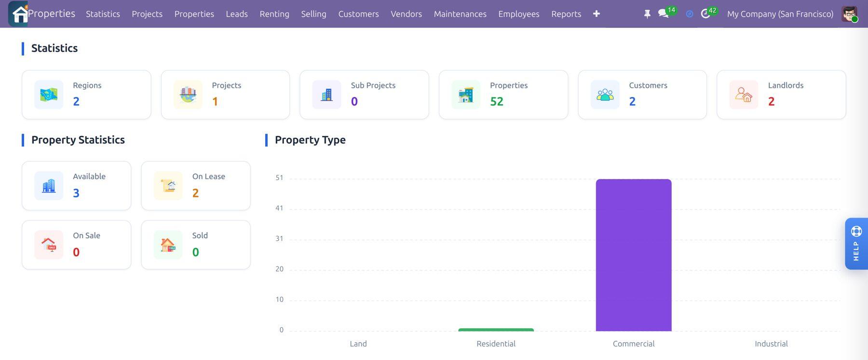Viewport: 868px width, 360px height.
Task: Click the blue circular status icon
Action: click(x=690, y=14)
